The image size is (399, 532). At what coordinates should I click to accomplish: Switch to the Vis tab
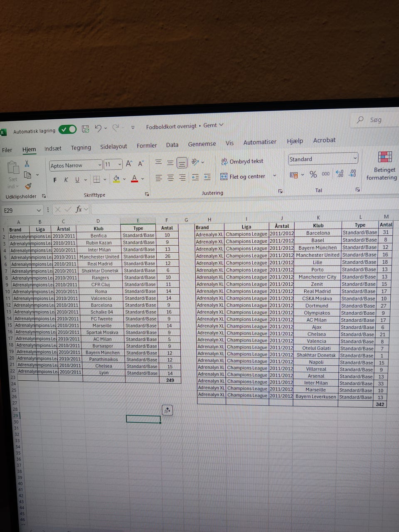(229, 143)
